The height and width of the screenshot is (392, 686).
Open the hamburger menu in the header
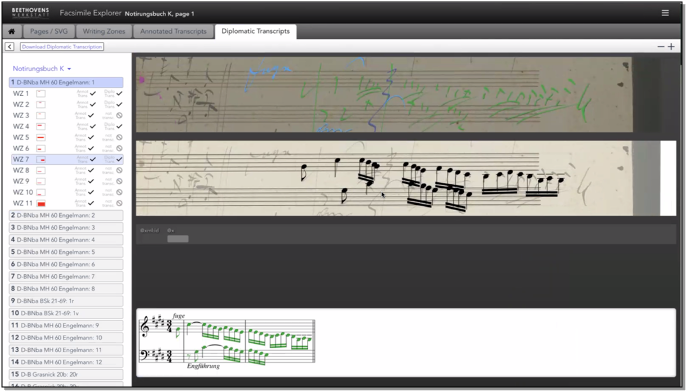point(665,13)
